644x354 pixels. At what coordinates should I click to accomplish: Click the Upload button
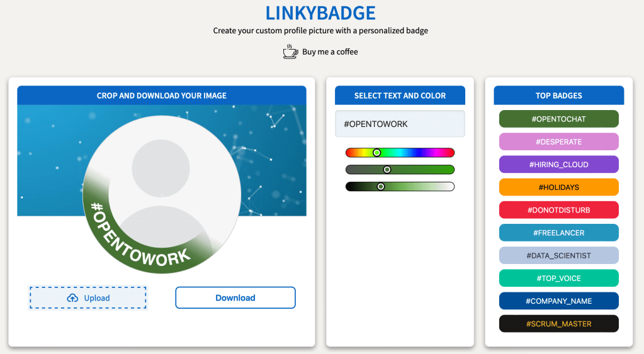(x=88, y=298)
